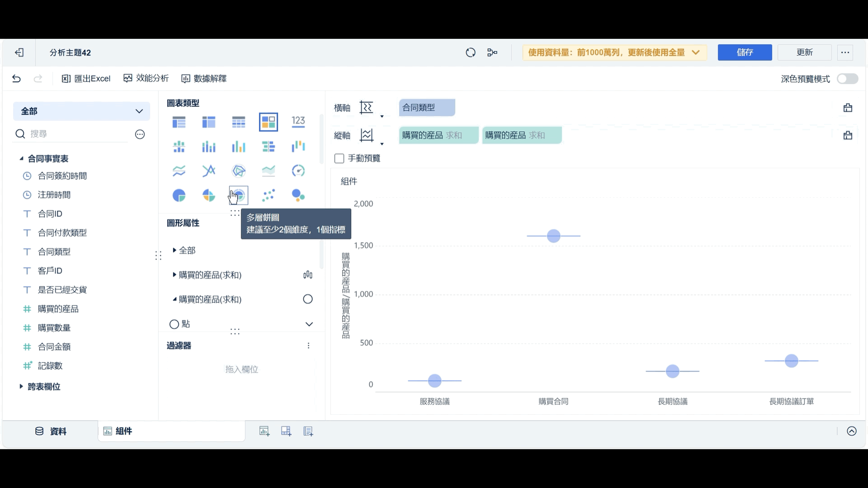The image size is (868, 488).
Task: Expand the 全部 graphic attribute section
Action: coord(175,250)
